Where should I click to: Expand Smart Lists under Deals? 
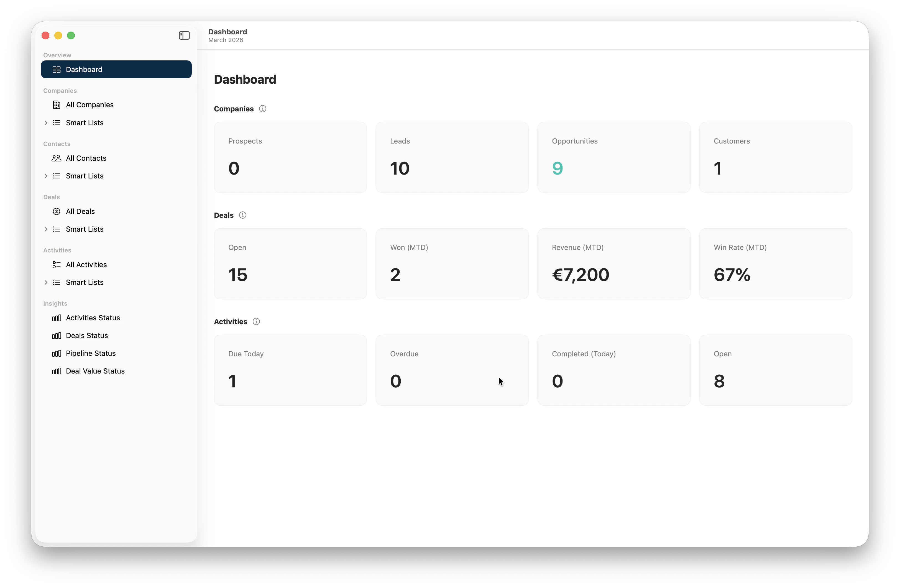click(46, 229)
